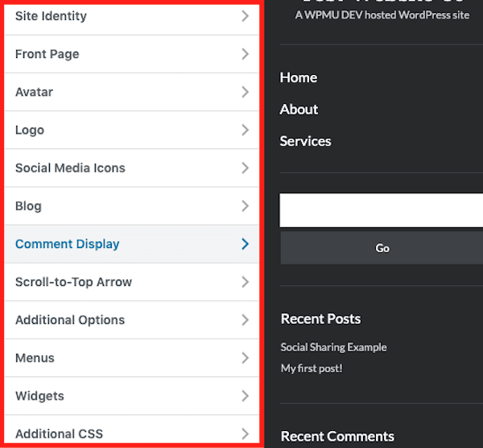Click the chevron beside Menus
This screenshot has height=448, width=483.
pos(245,358)
